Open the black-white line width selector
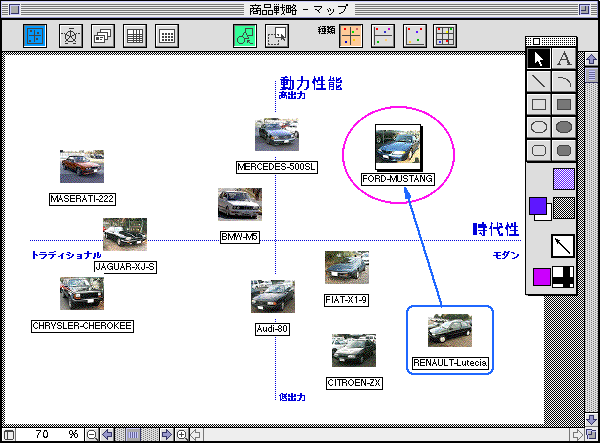 [563, 277]
